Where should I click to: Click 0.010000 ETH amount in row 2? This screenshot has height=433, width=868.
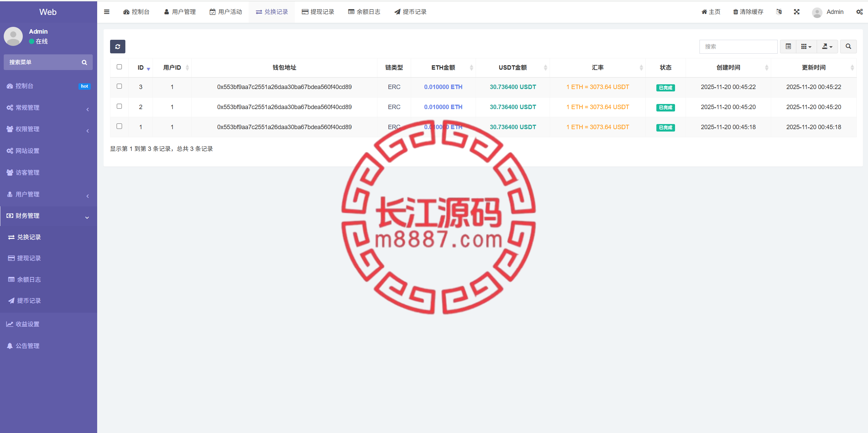pyautogui.click(x=443, y=107)
